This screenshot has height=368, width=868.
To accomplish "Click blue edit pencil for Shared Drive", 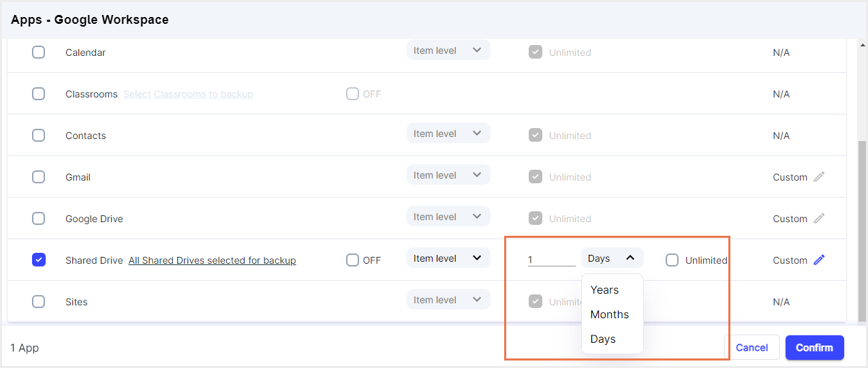I will [819, 260].
